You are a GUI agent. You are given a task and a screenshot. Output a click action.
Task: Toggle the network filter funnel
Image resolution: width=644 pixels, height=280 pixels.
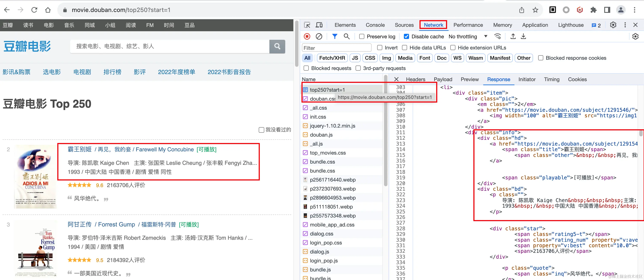coord(334,37)
